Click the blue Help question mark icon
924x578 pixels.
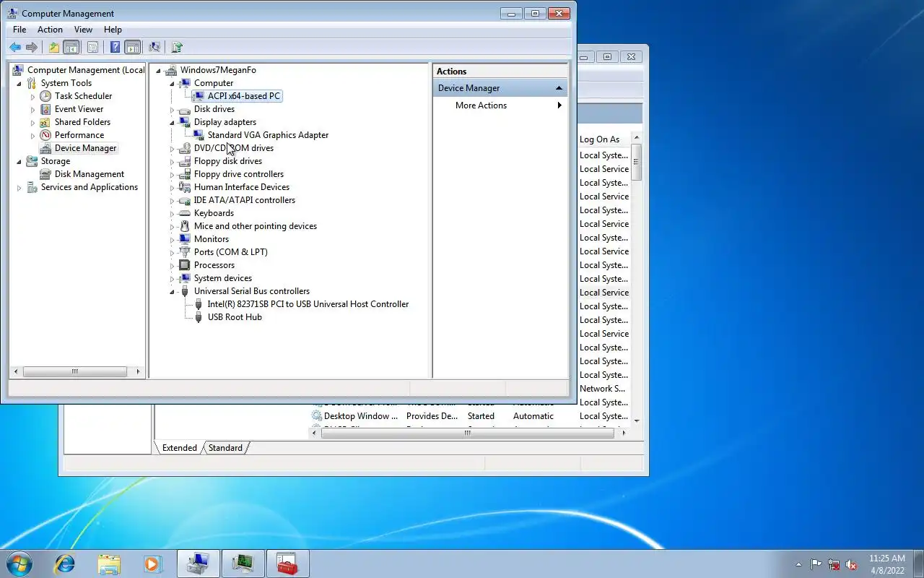[115, 48]
